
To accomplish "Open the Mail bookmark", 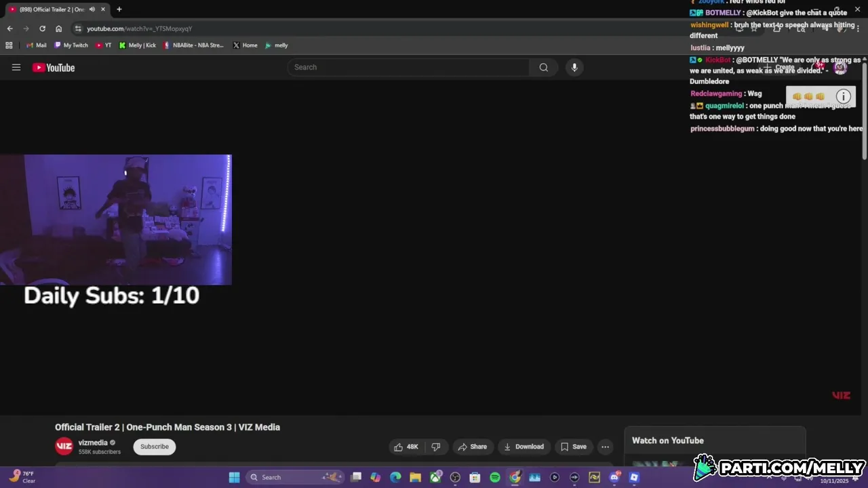I will click(x=36, y=45).
